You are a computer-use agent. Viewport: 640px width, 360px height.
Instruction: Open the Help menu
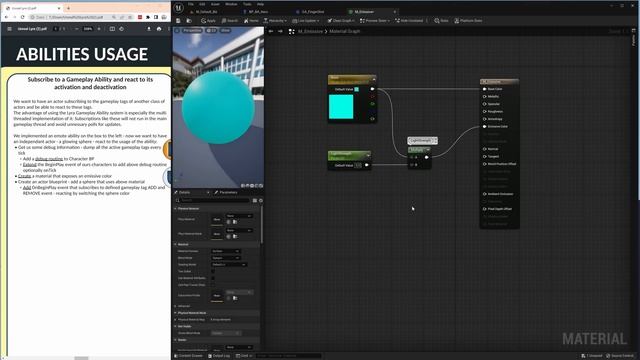tap(260, 4)
